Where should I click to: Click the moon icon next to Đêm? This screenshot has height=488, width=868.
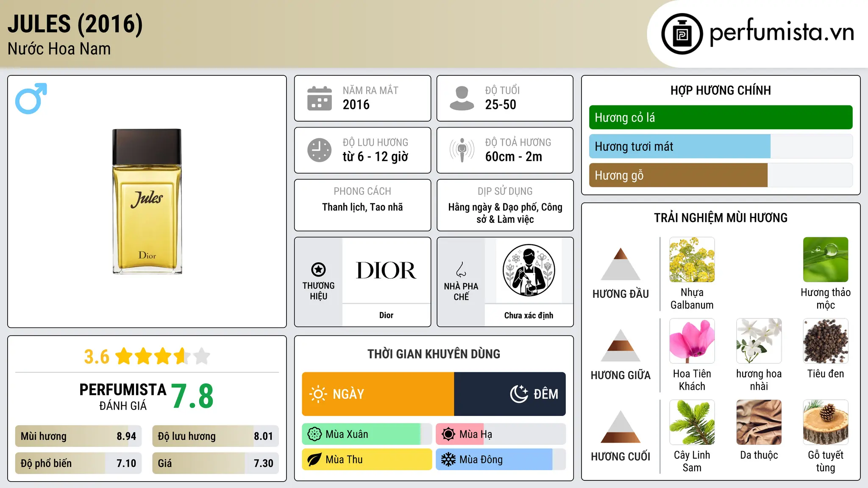click(519, 394)
